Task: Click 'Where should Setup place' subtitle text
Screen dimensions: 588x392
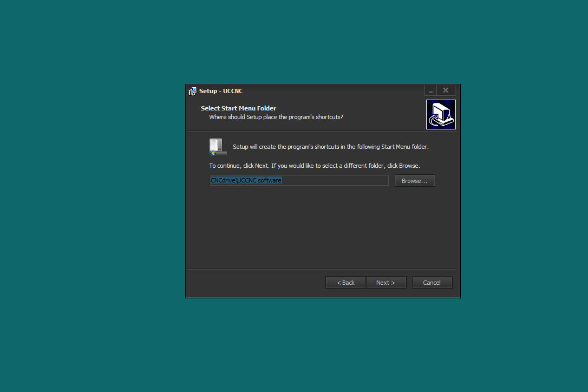Action: click(x=276, y=117)
